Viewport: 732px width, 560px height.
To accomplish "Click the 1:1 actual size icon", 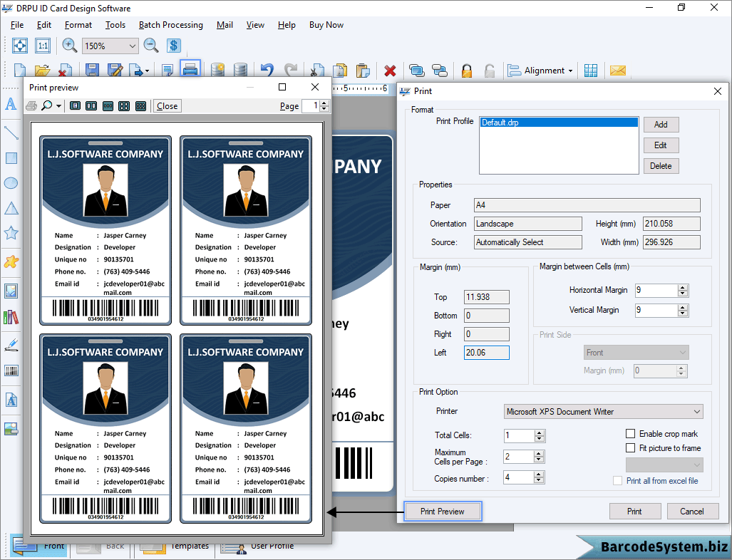I will pyautogui.click(x=43, y=46).
